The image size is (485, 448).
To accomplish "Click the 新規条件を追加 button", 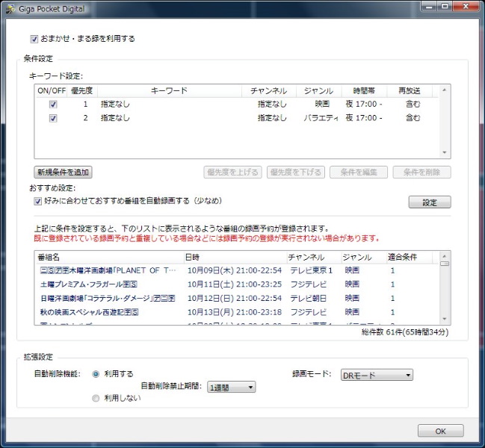I will [63, 172].
